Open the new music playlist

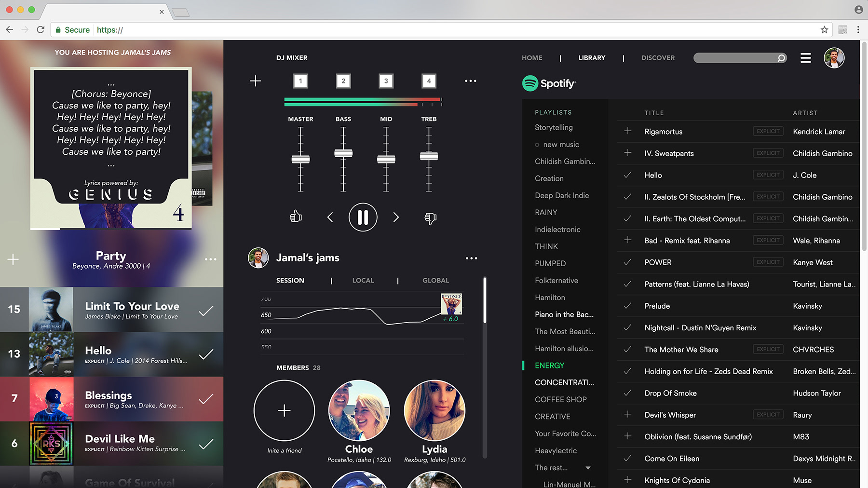coord(561,145)
